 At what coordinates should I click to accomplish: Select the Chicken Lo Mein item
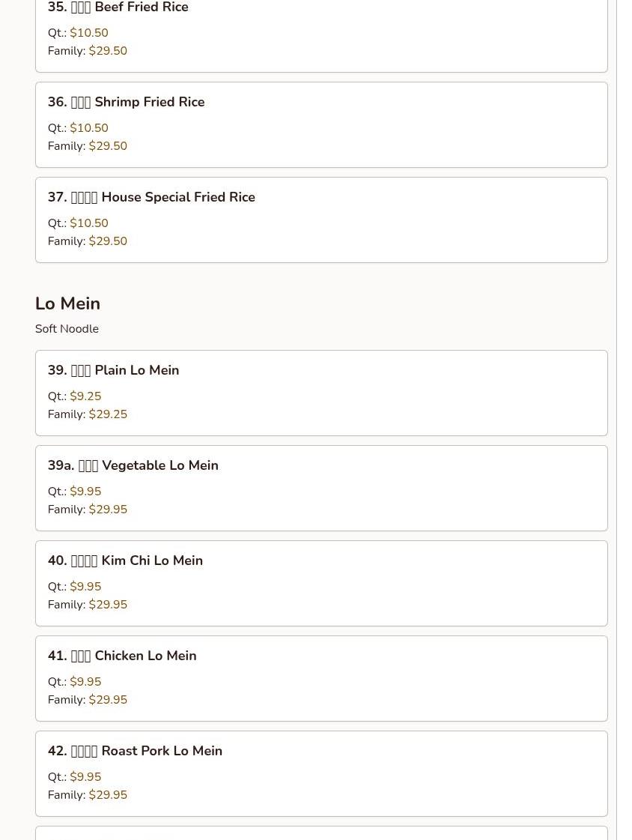[321, 679]
